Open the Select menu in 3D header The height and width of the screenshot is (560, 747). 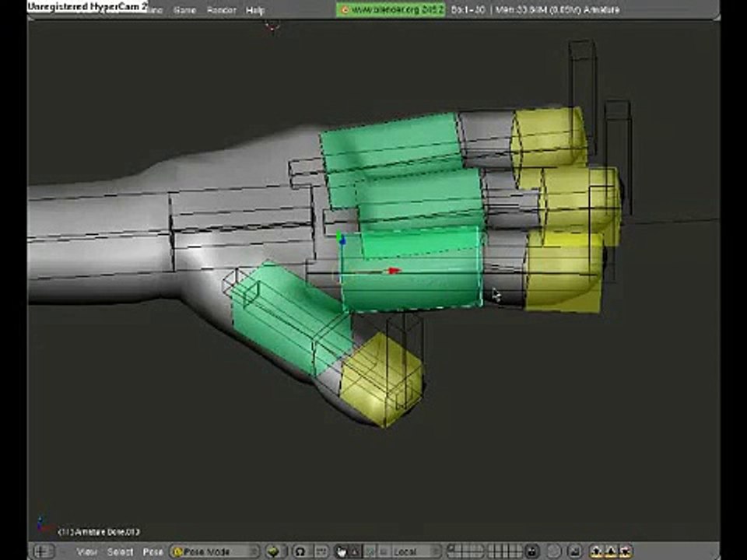pos(120,551)
